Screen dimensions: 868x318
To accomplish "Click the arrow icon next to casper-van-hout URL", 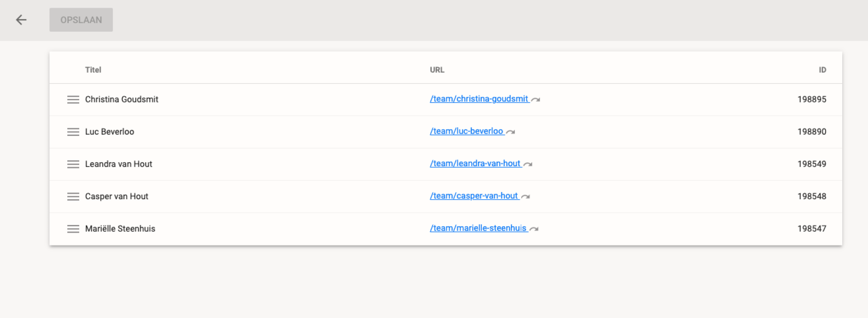I will 526,196.
